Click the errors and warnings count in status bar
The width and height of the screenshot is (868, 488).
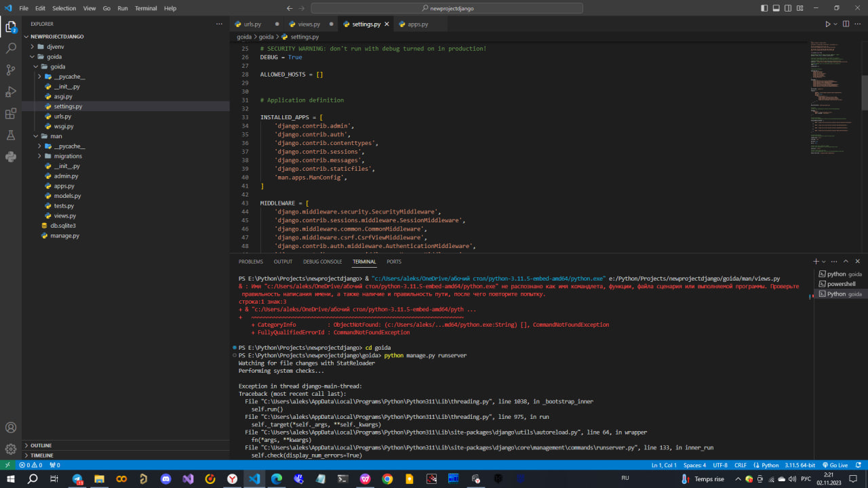(31, 465)
